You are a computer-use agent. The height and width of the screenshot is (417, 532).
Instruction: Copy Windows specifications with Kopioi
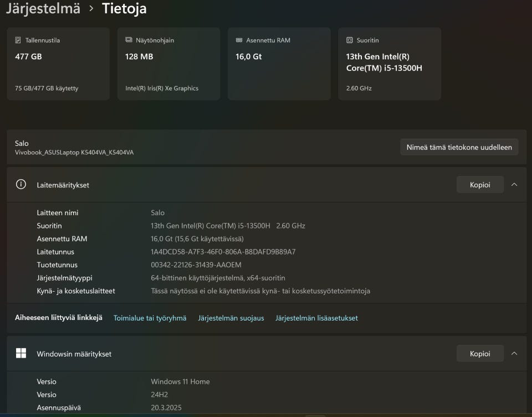480,353
